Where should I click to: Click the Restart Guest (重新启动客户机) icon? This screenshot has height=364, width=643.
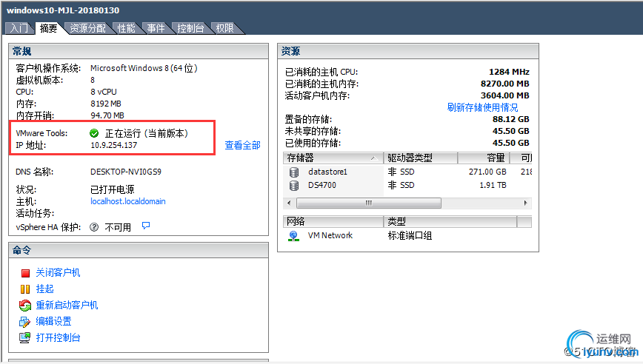(25, 305)
